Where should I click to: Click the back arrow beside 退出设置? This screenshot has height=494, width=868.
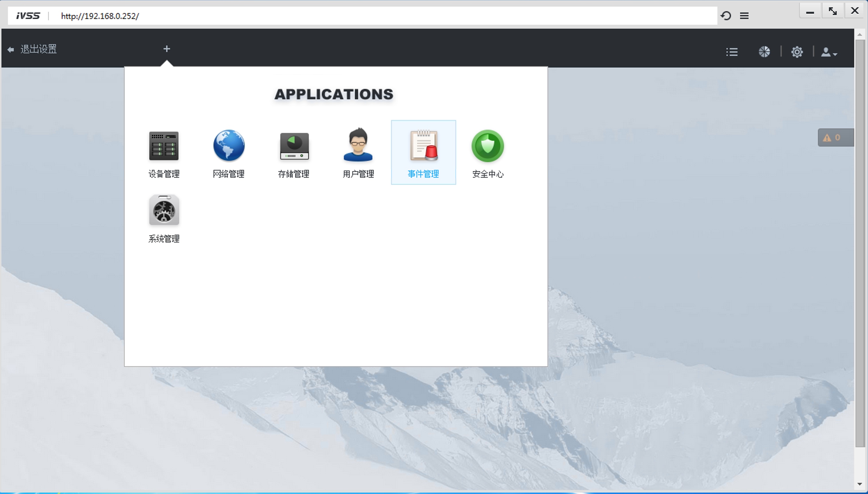(10, 50)
